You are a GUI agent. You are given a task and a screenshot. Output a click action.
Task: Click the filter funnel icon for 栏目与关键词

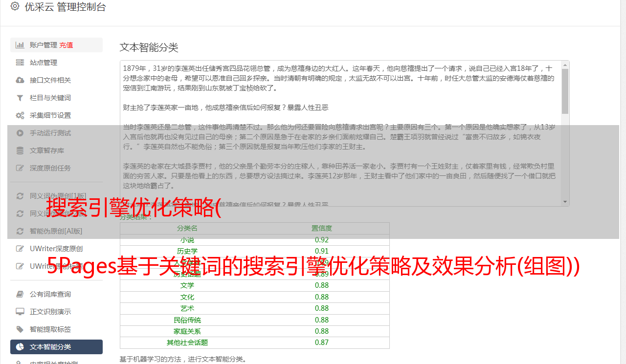pos(20,98)
